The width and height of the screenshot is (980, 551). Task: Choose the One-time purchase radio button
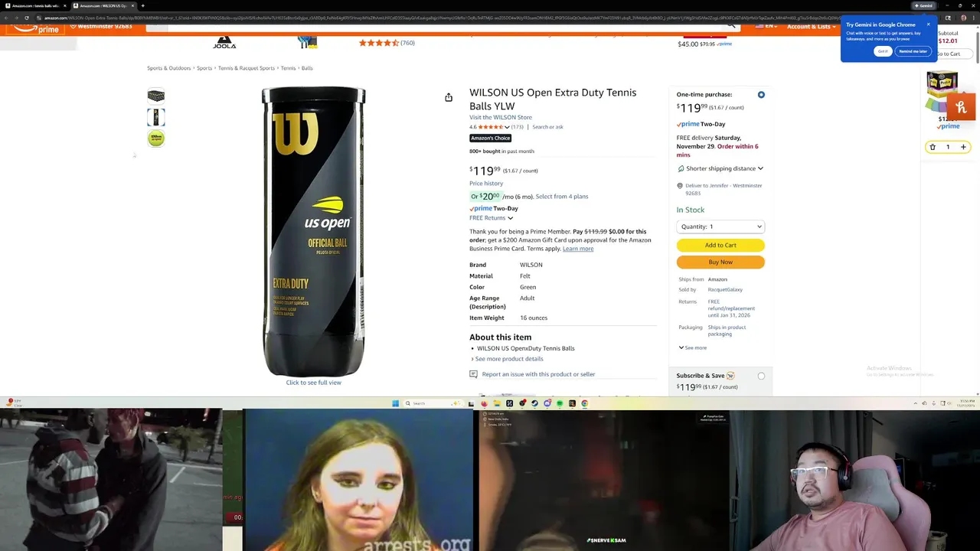coord(761,95)
